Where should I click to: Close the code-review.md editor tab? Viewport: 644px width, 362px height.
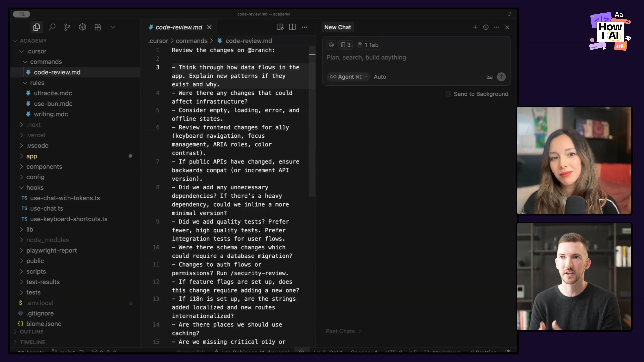(x=209, y=27)
